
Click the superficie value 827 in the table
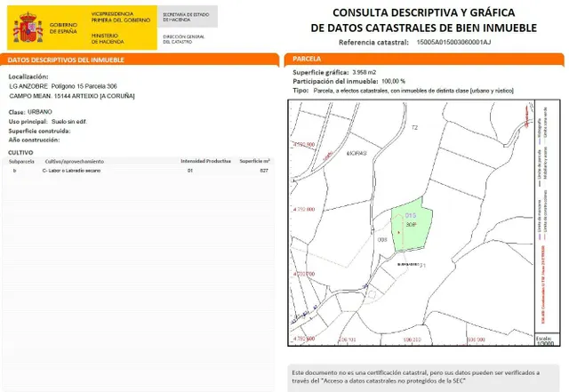coord(264,171)
